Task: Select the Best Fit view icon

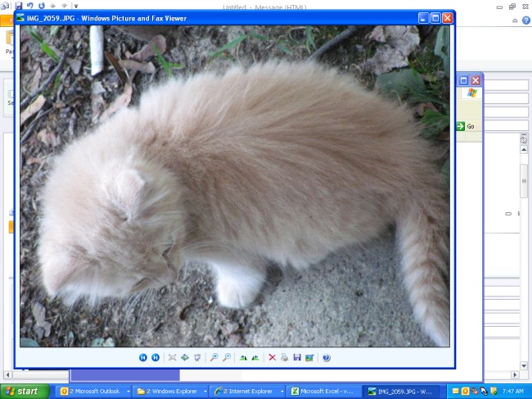Action: (x=172, y=358)
